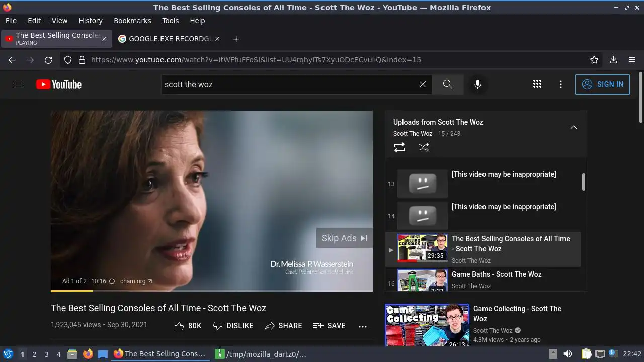The height and width of the screenshot is (362, 644).
Task: Switch to workspace 3 in taskbar
Action: [46, 354]
